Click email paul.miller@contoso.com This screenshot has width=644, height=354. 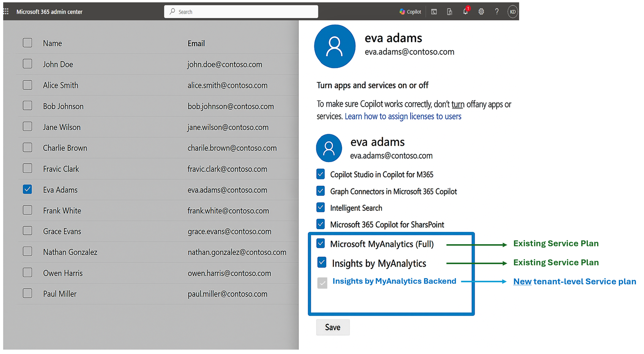point(227,294)
